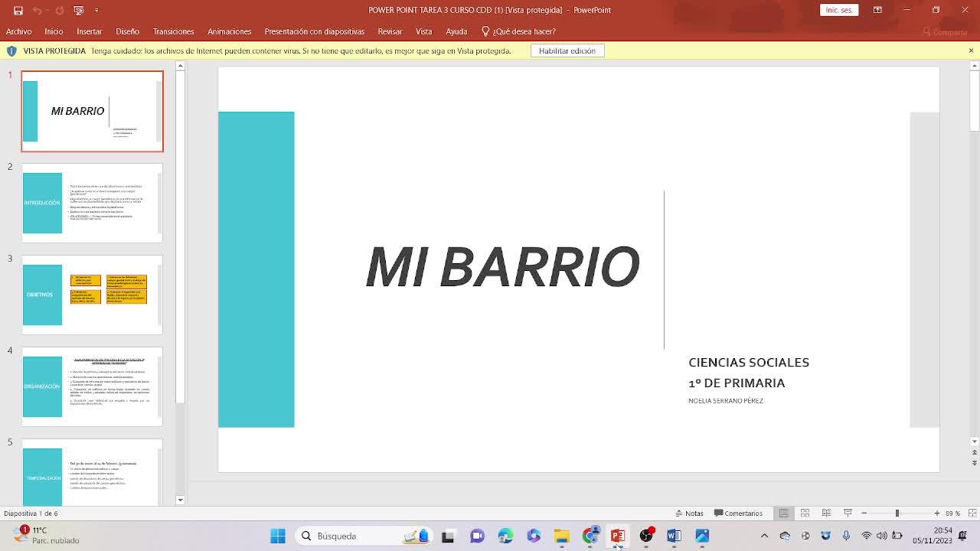The image size is (980, 551).
Task: Open the Transiciones tab
Action: click(173, 31)
